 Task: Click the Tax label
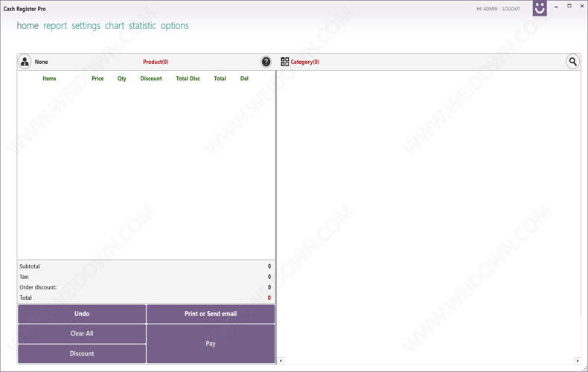coord(24,277)
